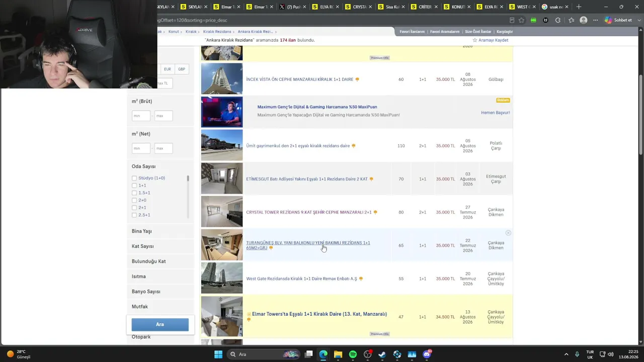Open the Karşılaştır link
644x362 pixels.
(x=505, y=32)
